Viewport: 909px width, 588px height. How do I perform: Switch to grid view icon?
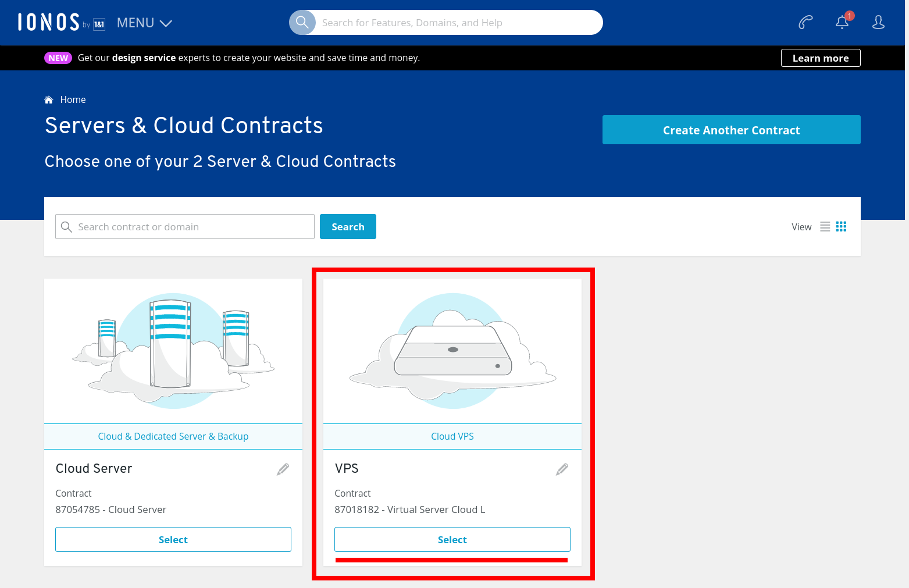[x=842, y=227]
